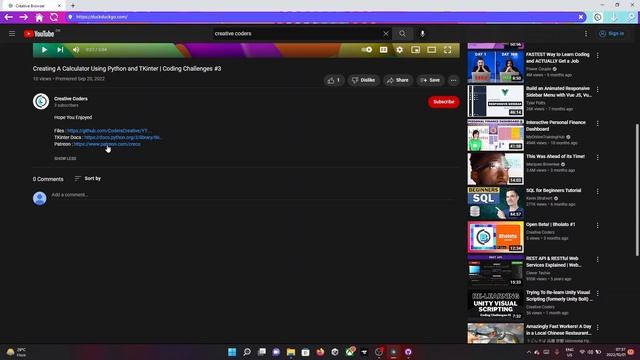Open Windows taskbar search
This screenshot has height=360, width=640.
(247, 352)
